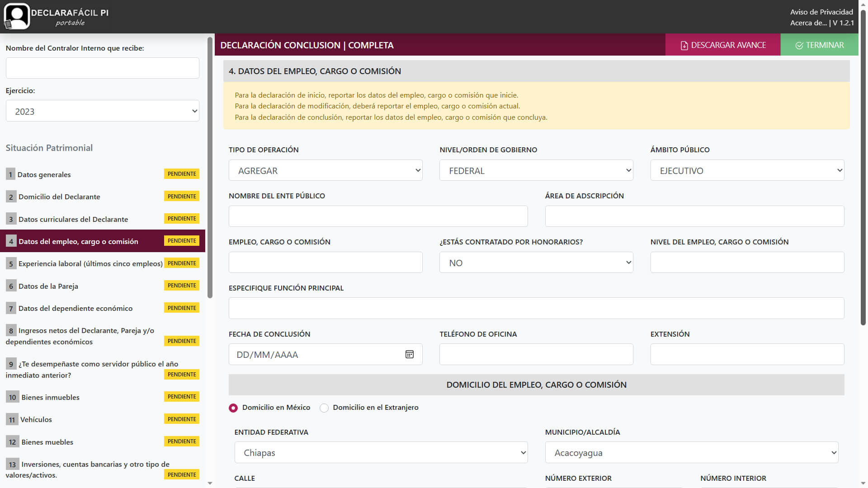Go to section 8 Ingresos netos del Declarante
The image size is (868, 488).
(103, 336)
